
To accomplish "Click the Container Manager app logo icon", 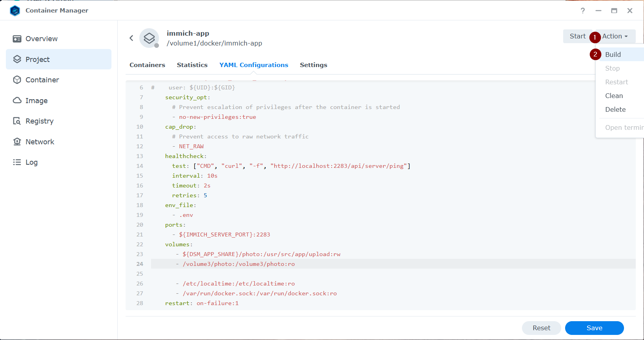I will [15, 11].
